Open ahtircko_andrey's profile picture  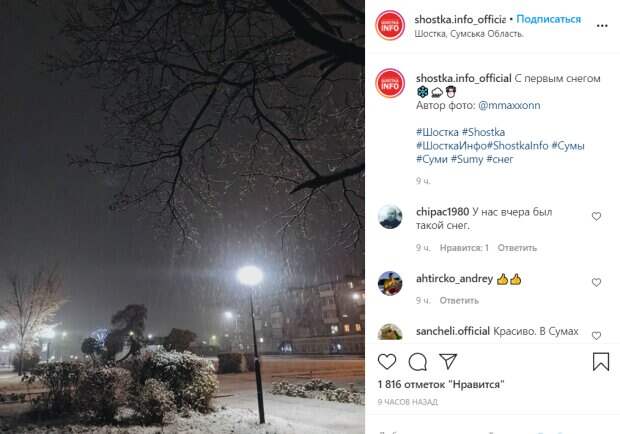point(390,283)
